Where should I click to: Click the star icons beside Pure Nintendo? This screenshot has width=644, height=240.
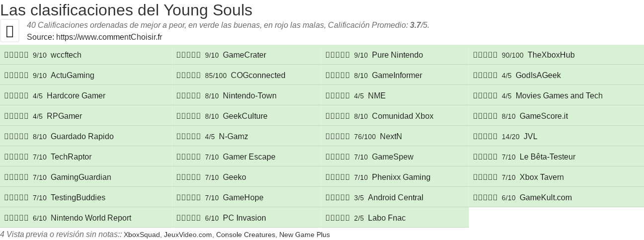pyautogui.click(x=337, y=55)
